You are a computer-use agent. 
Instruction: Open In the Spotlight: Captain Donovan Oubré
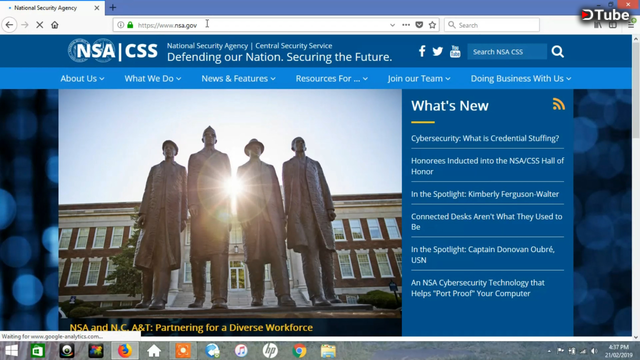pyautogui.click(x=483, y=254)
